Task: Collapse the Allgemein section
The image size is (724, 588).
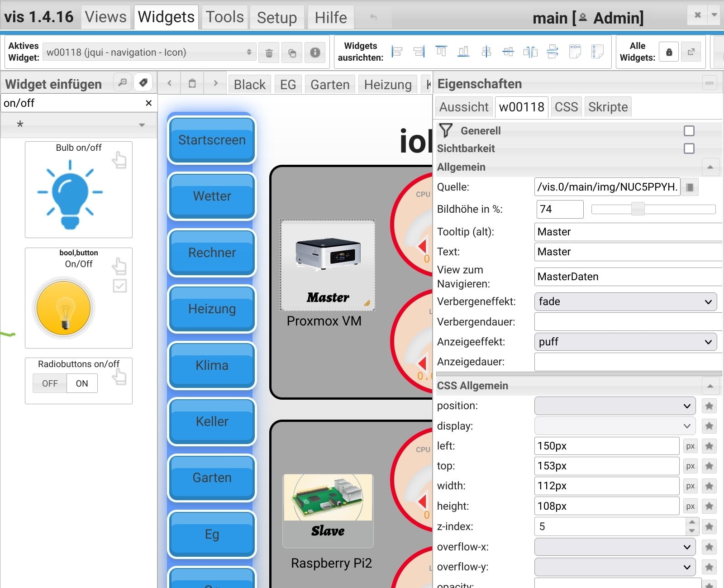Action: point(710,167)
